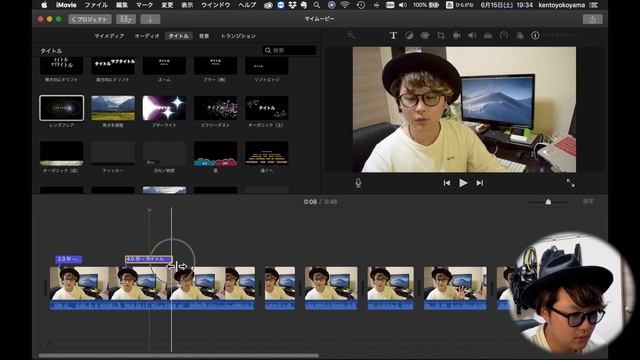
Task: Open Time Machine menu bar icon
Action: click(361, 5)
